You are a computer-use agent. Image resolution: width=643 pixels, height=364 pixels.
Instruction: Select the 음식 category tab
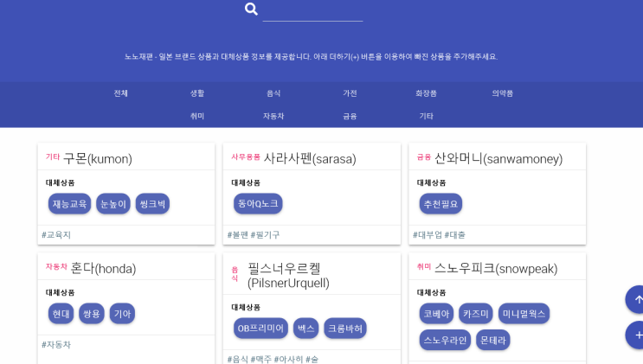[x=273, y=93]
